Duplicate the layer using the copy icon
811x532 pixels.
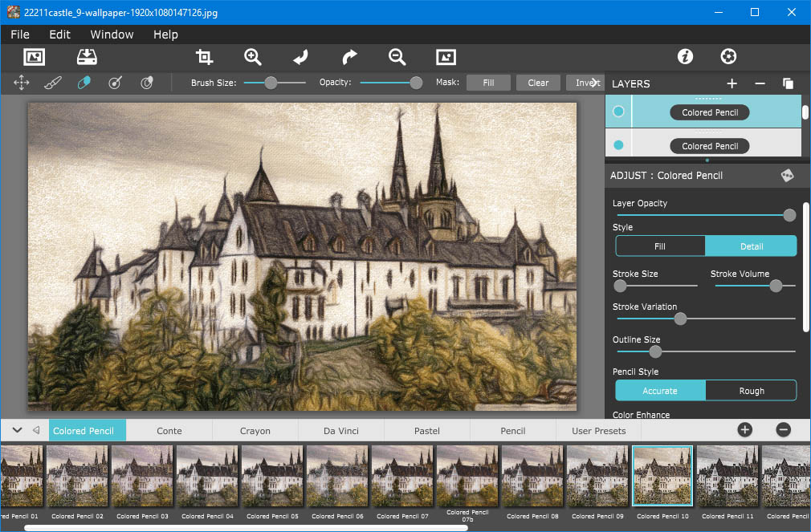(x=789, y=83)
